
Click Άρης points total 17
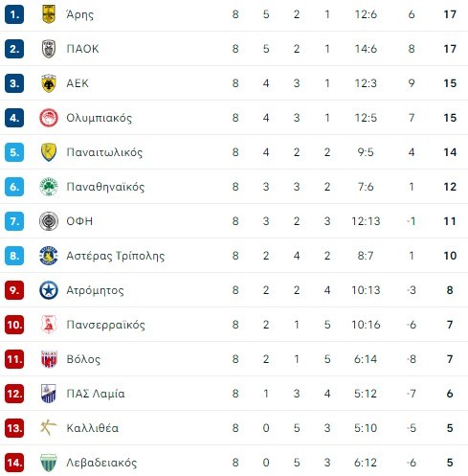pyautogui.click(x=450, y=14)
